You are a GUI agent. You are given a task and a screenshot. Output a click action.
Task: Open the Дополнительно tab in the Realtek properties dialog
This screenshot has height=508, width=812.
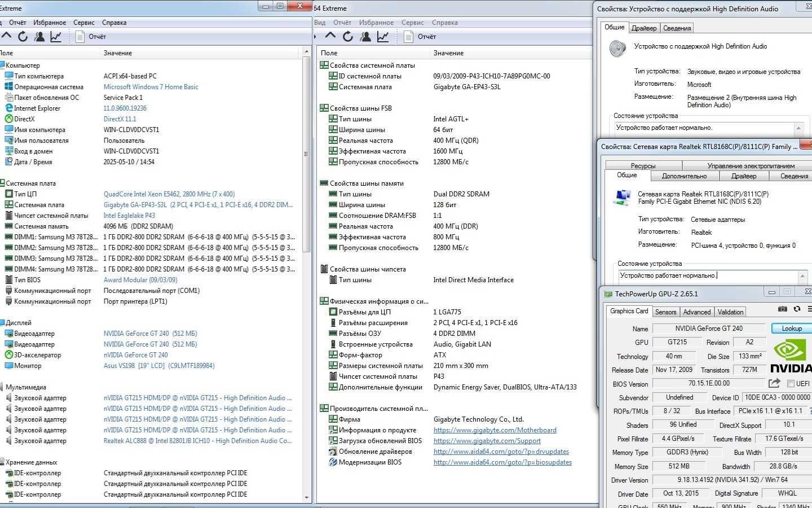684,176
